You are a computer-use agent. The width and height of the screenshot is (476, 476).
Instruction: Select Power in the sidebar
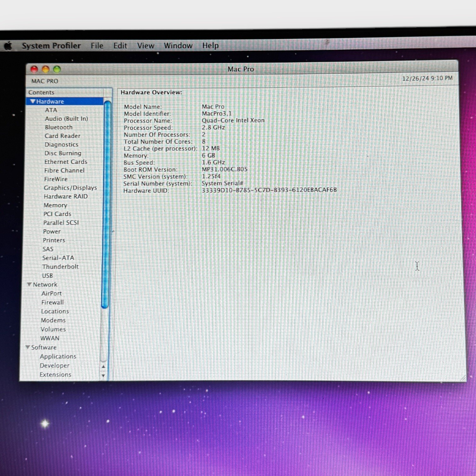tap(52, 231)
